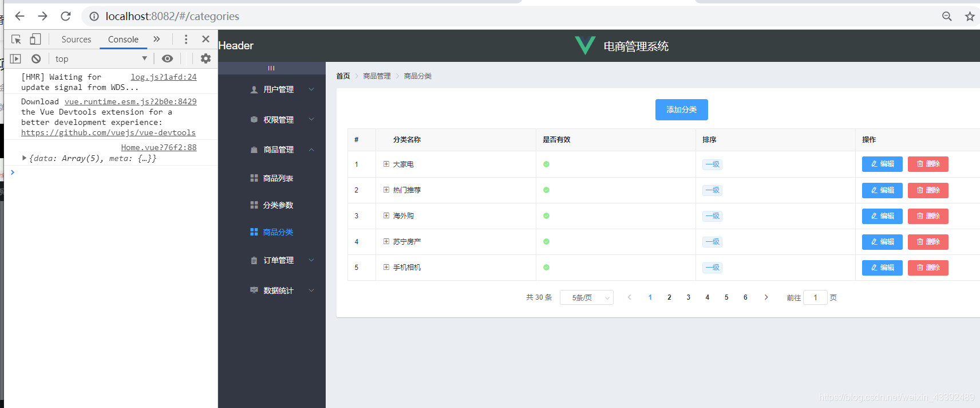The width and height of the screenshot is (980, 408).
Task: Open DevTools three-dot customize menu
Action: coord(186,39)
